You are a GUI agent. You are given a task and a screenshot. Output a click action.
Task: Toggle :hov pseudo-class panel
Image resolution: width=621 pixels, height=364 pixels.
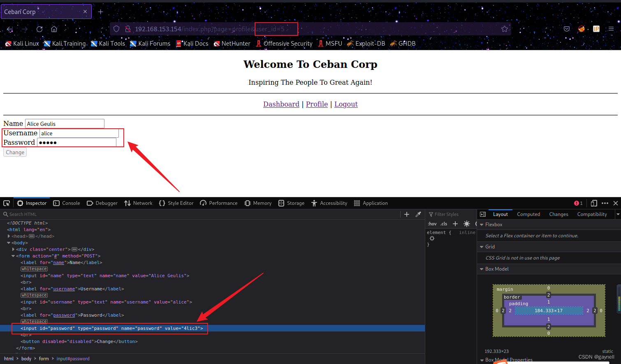(432, 224)
